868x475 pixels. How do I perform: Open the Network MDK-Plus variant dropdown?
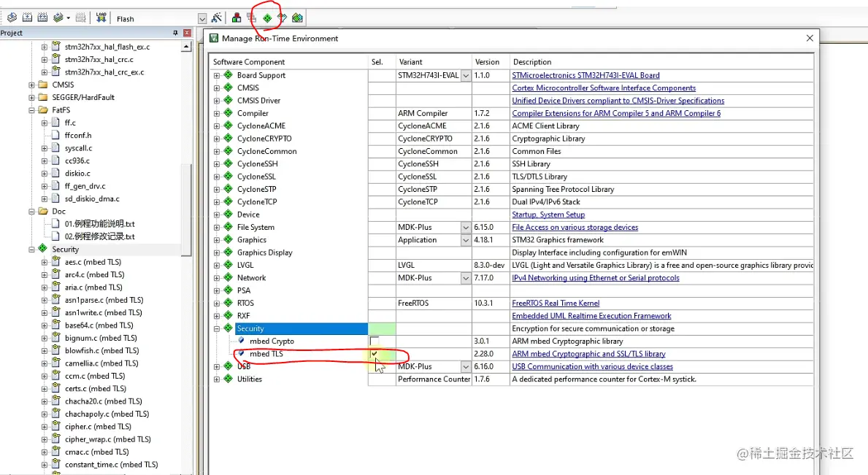[466, 278]
